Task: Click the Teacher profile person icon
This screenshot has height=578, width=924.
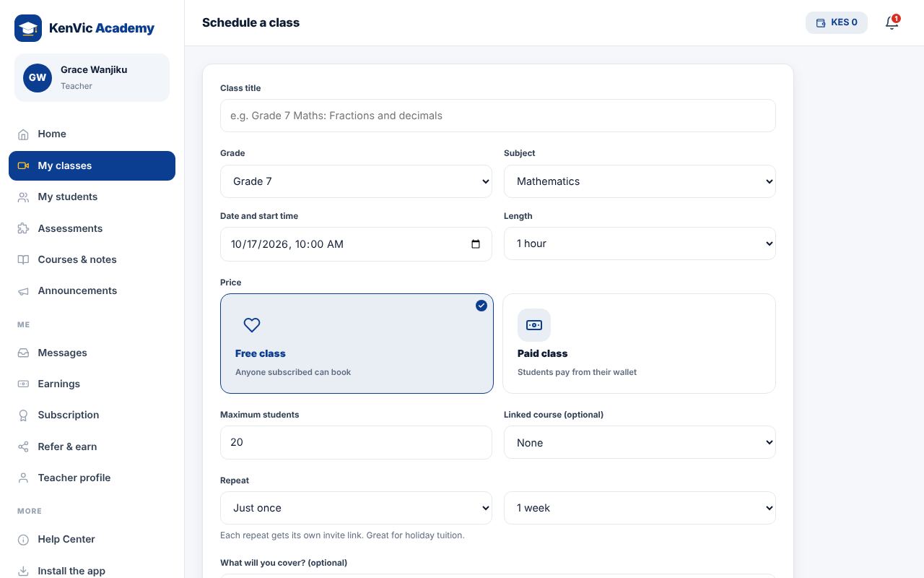Action: (x=23, y=478)
